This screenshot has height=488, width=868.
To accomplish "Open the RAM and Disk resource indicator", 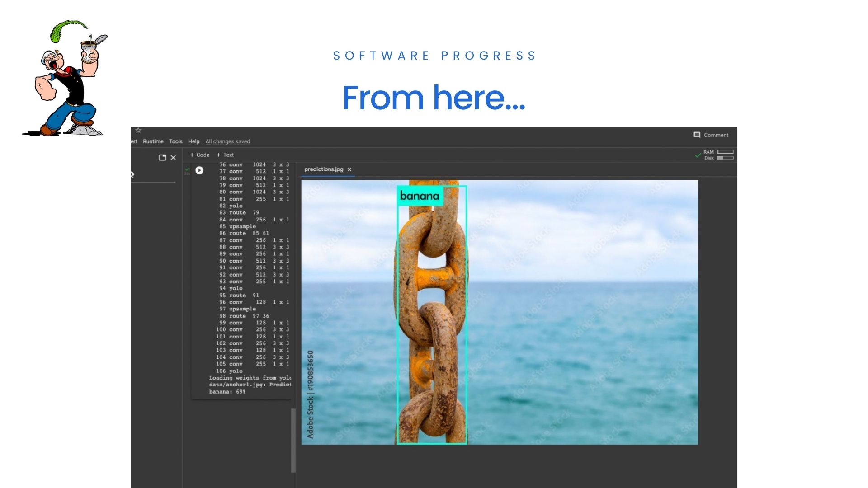I will pos(718,155).
